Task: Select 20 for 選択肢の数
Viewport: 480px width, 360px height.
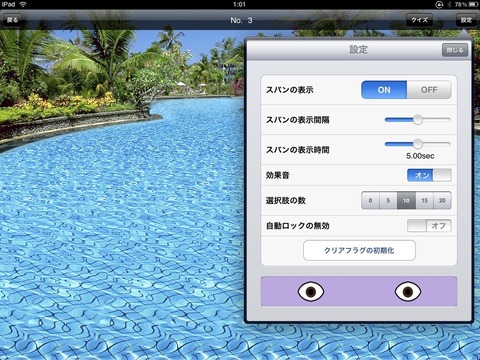Action: pyautogui.click(x=442, y=200)
